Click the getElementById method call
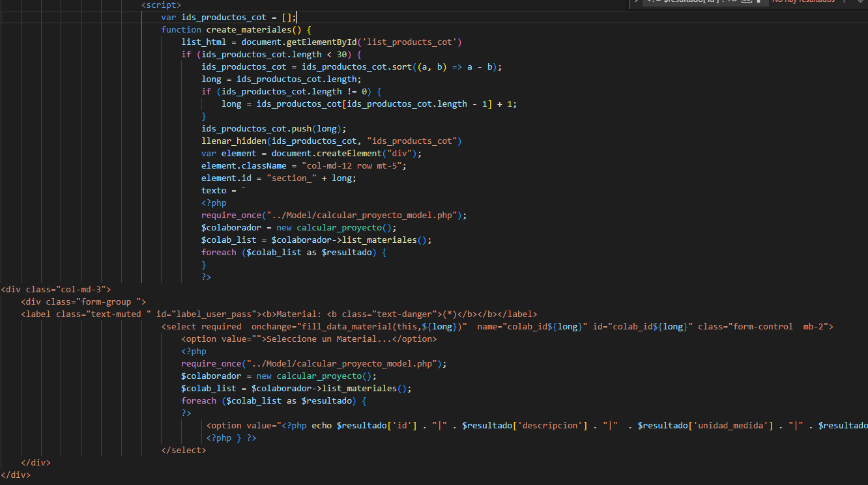Viewport: 868px width, 485px height. tap(322, 42)
